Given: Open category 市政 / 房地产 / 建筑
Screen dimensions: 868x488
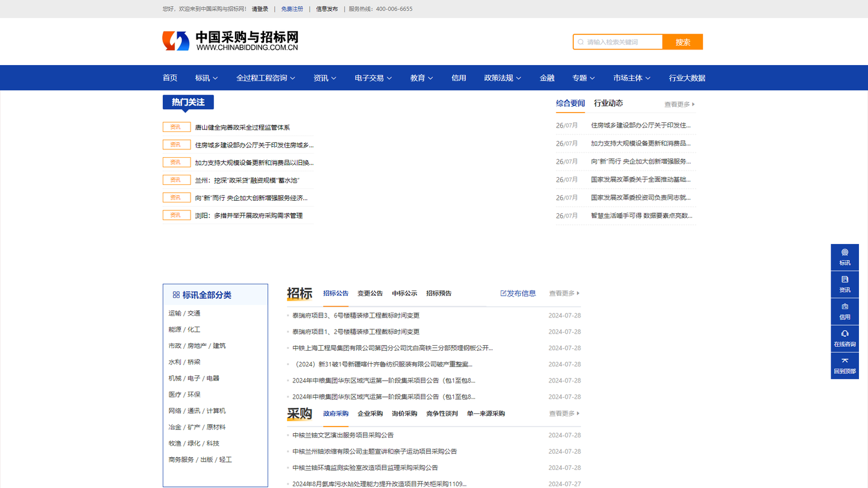Looking at the screenshot, I should point(197,346).
